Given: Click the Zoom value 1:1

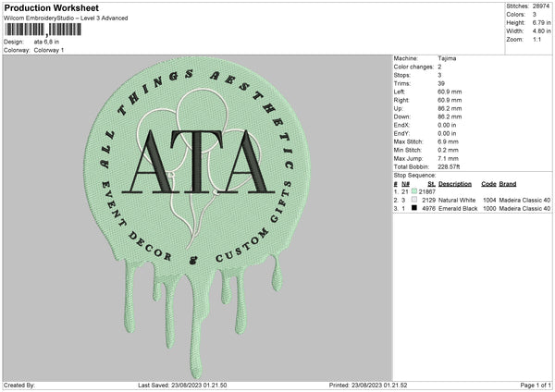Looking at the screenshot, I should (536, 39).
